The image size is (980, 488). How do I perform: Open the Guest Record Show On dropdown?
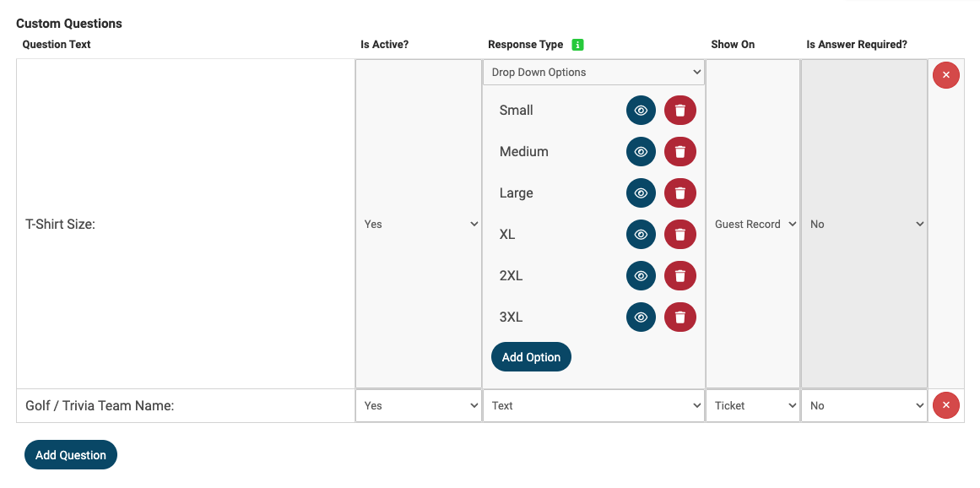tap(753, 225)
